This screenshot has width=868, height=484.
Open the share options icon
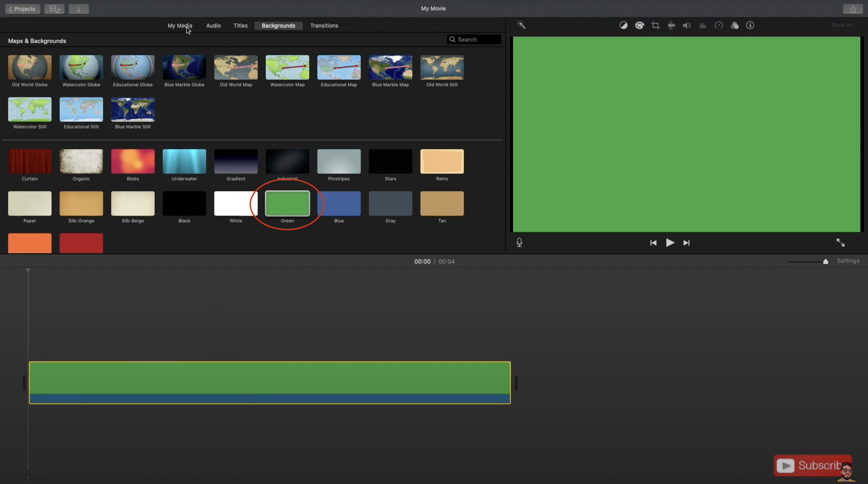[x=853, y=8]
